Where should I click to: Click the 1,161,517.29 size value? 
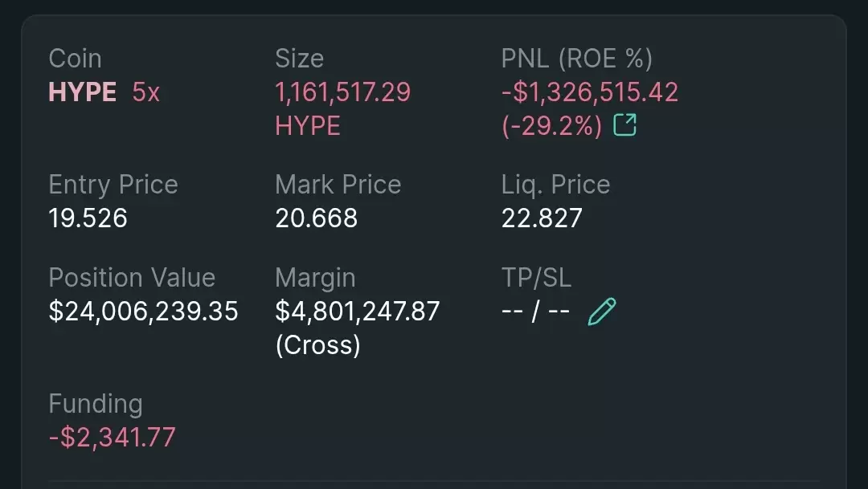[342, 92]
